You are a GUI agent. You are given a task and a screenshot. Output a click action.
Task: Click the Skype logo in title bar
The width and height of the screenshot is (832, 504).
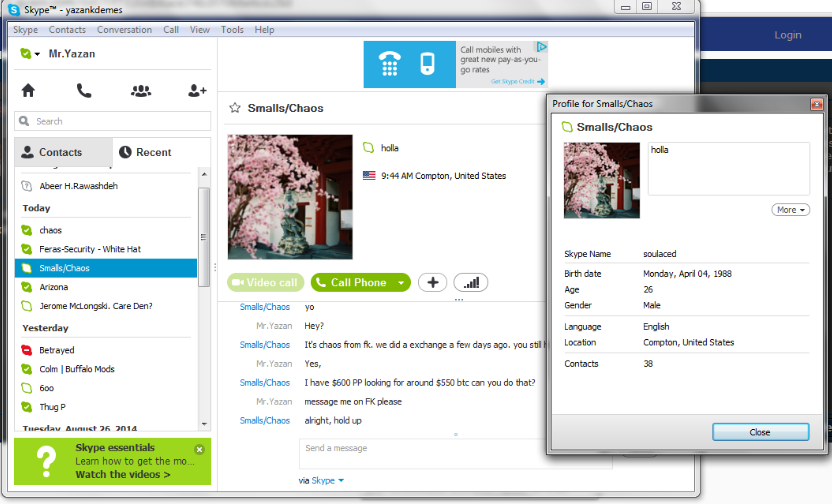coord(14,10)
